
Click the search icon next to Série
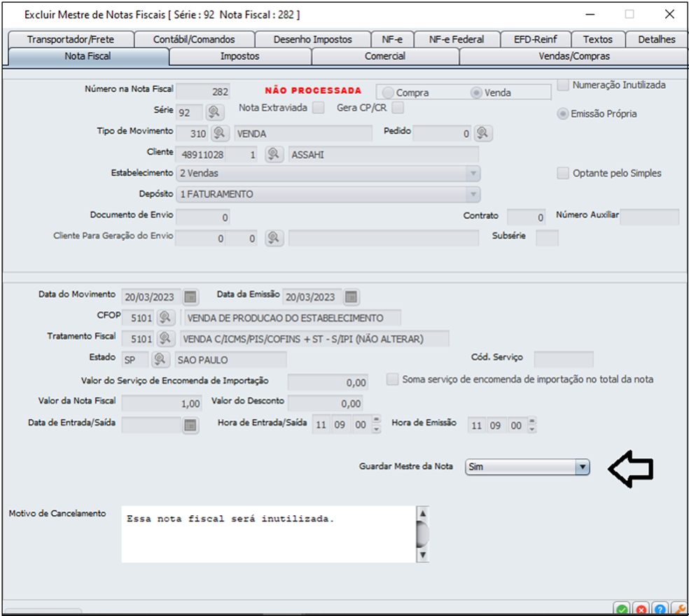click(x=214, y=112)
